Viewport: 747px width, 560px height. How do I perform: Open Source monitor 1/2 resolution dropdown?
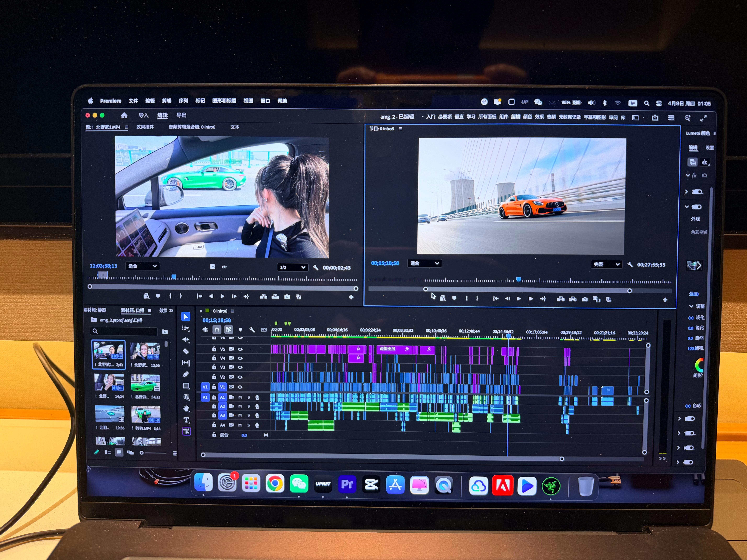[x=292, y=267]
